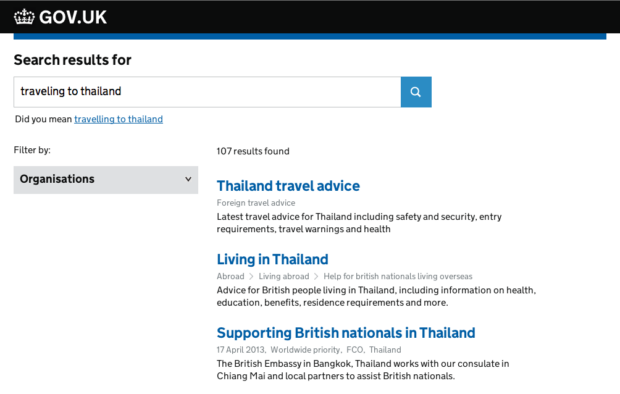This screenshot has height=394, width=620.
Task: Click the crown logo in the header
Action: point(24,17)
